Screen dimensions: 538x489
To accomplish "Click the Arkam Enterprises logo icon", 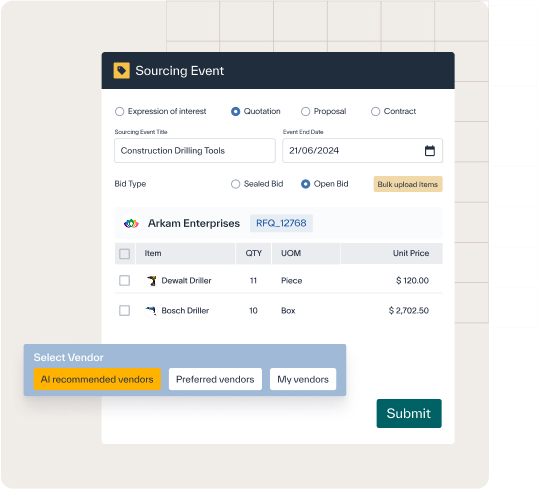I will 131,223.
